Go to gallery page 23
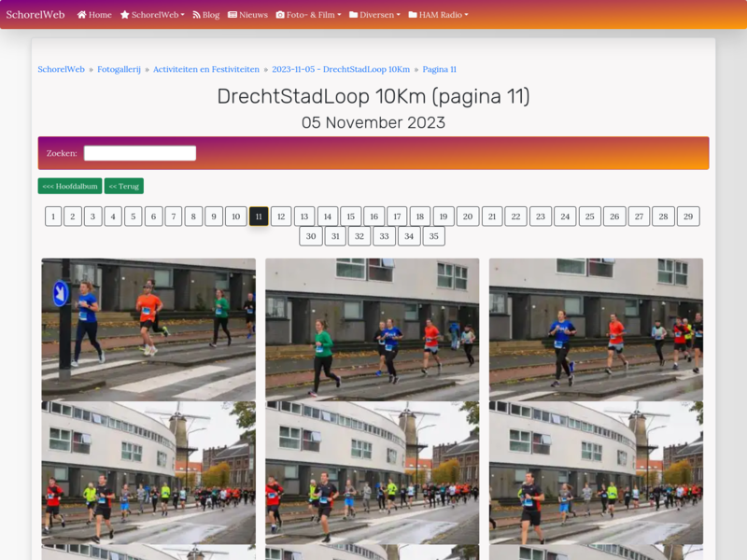 pyautogui.click(x=541, y=217)
